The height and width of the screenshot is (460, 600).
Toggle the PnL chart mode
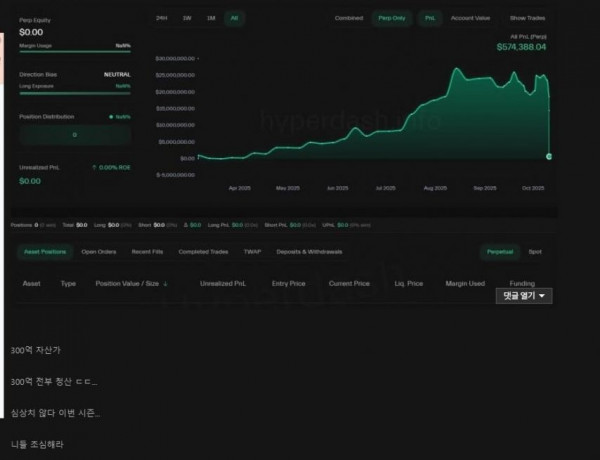coord(430,18)
